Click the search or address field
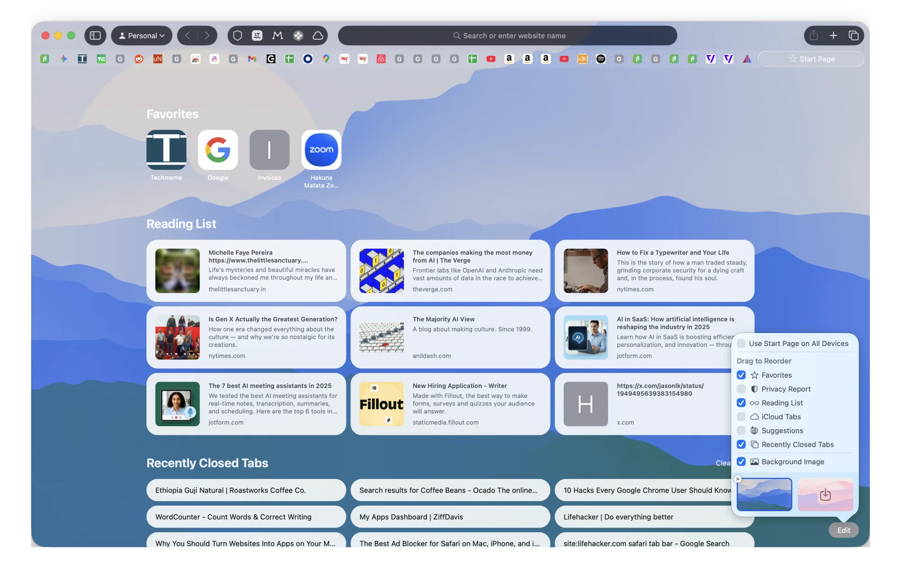 [508, 35]
